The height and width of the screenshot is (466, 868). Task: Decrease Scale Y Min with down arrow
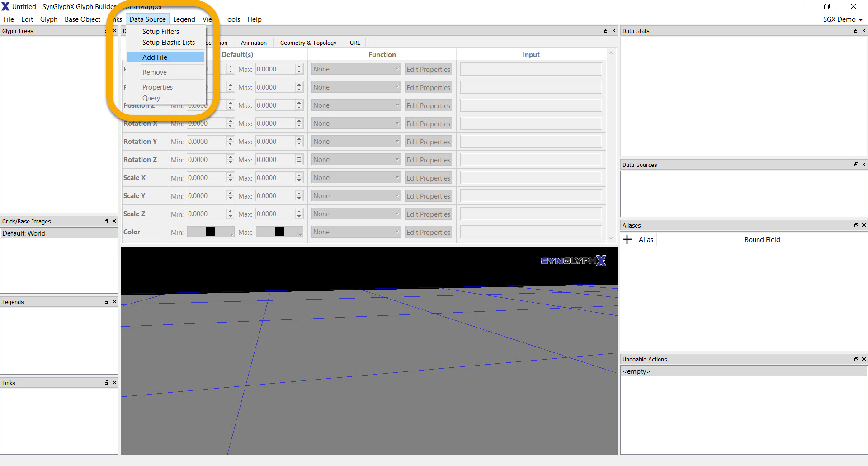[230, 199]
